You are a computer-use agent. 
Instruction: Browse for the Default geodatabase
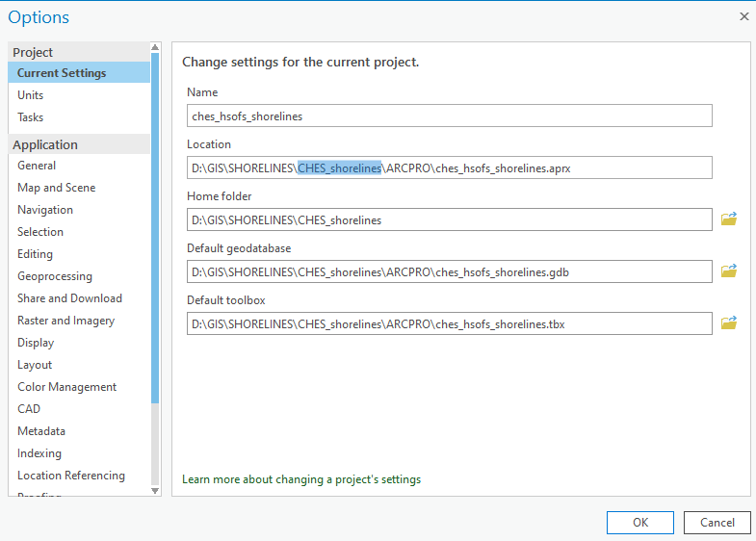tap(729, 271)
